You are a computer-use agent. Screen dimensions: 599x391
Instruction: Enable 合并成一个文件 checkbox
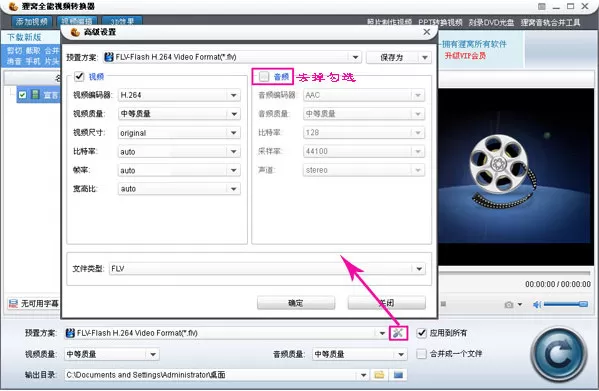coord(421,354)
